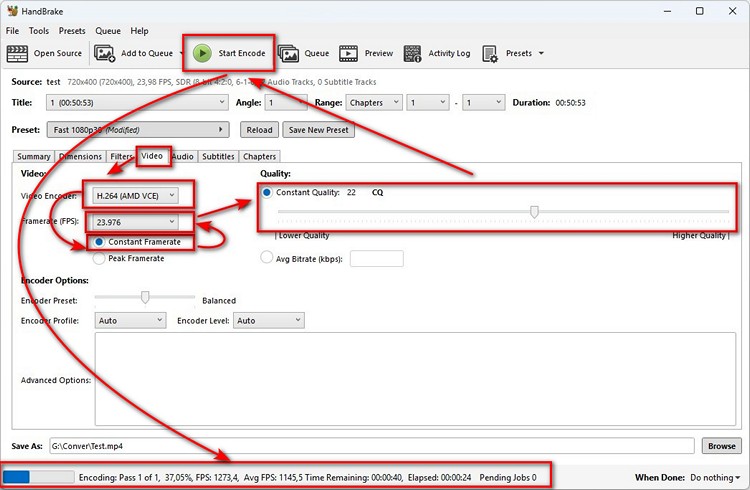This screenshot has width=750, height=490.
Task: Select the Avg Bitrate (kbps) radio button
Action: [266, 257]
